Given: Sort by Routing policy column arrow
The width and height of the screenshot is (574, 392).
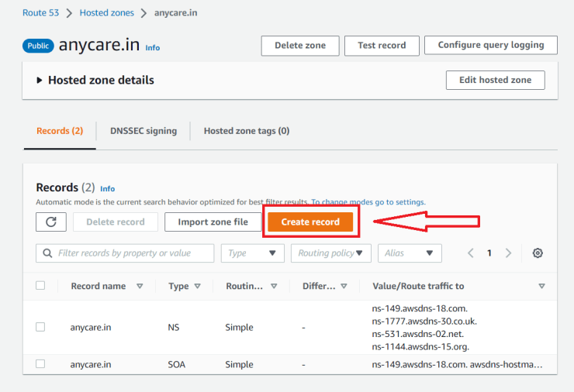Looking at the screenshot, I should 274,286.
